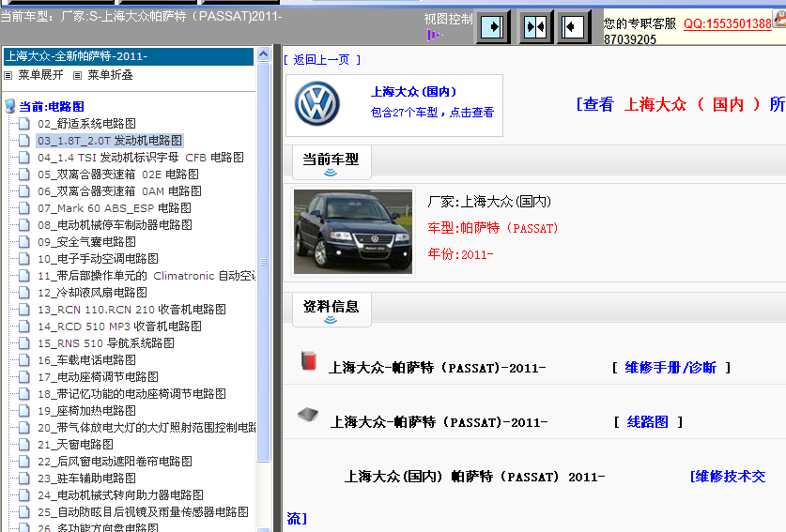This screenshot has width=786, height=532.
Task: Open 02_舒适系统电路图 tree item
Action: point(86,124)
